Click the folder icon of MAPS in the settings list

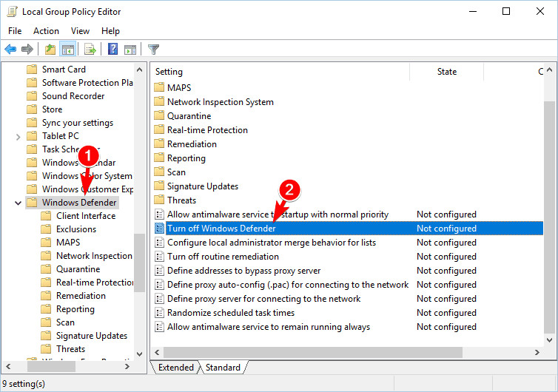pyautogui.click(x=159, y=87)
